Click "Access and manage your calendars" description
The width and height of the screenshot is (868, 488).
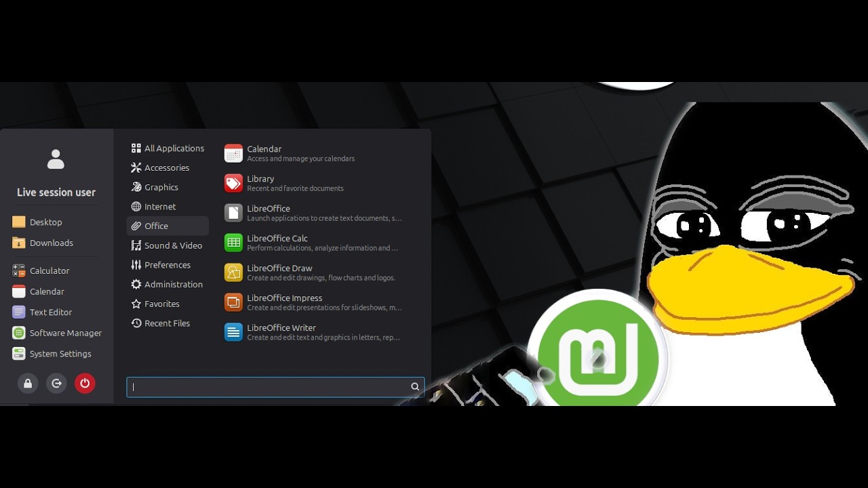pyautogui.click(x=300, y=159)
